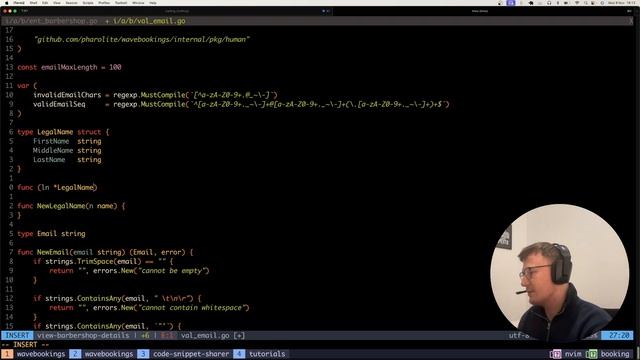
Task: Place cursor on func (ln *LegalName) line
Action: (57, 188)
